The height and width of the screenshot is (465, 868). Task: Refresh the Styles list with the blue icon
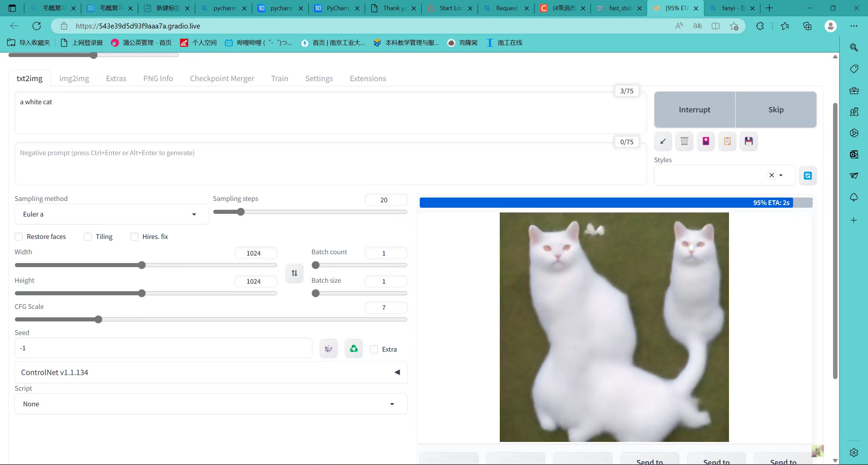(x=808, y=175)
